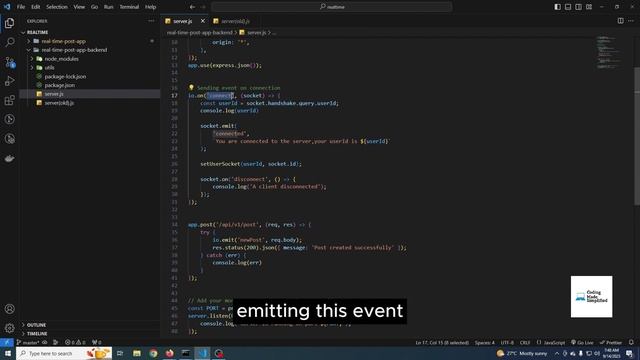This screenshot has width=640, height=360.
Task: Select server.js in Explorer tree
Action: point(54,94)
